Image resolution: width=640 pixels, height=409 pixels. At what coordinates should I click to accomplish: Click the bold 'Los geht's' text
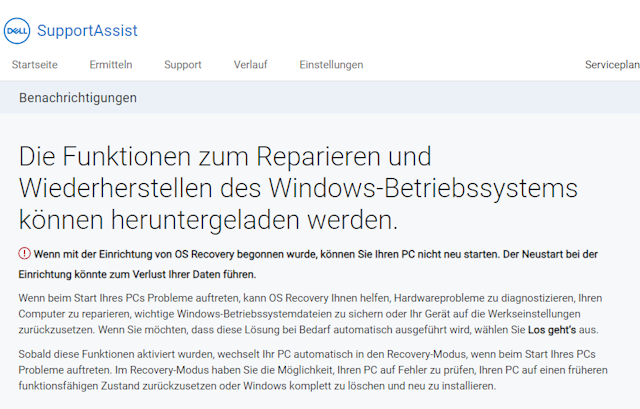(x=552, y=330)
